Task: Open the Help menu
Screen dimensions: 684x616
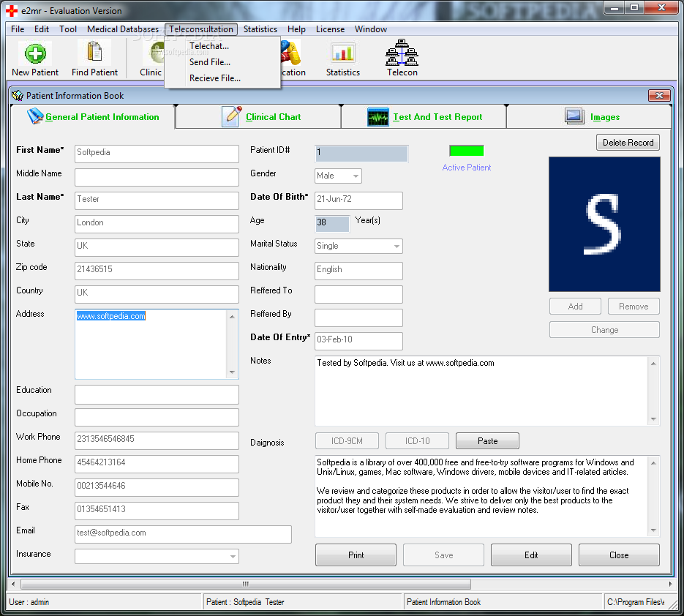Action: [296, 29]
